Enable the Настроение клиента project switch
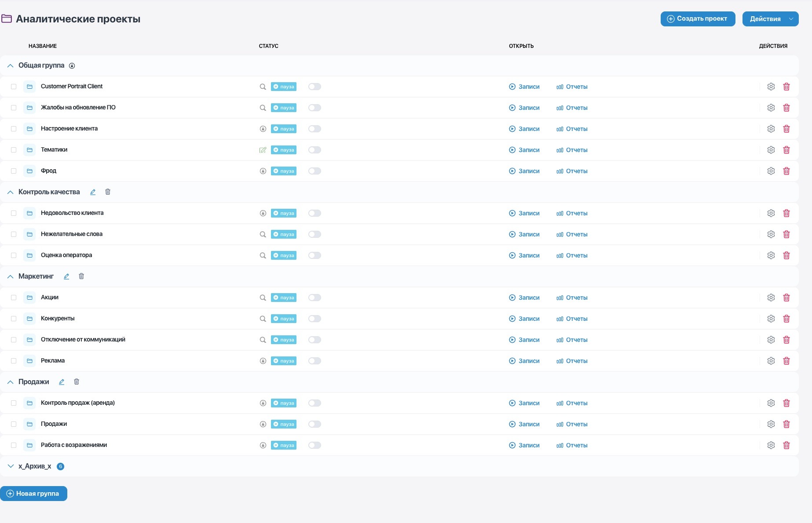 tap(315, 129)
